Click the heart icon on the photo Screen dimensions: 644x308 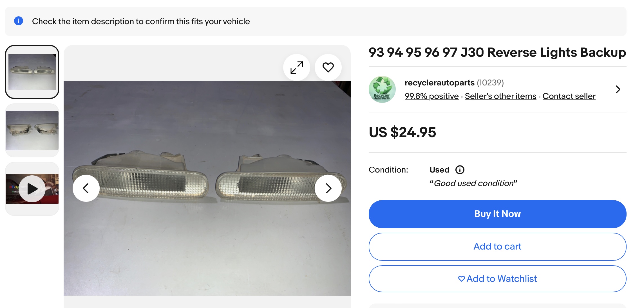pos(328,67)
